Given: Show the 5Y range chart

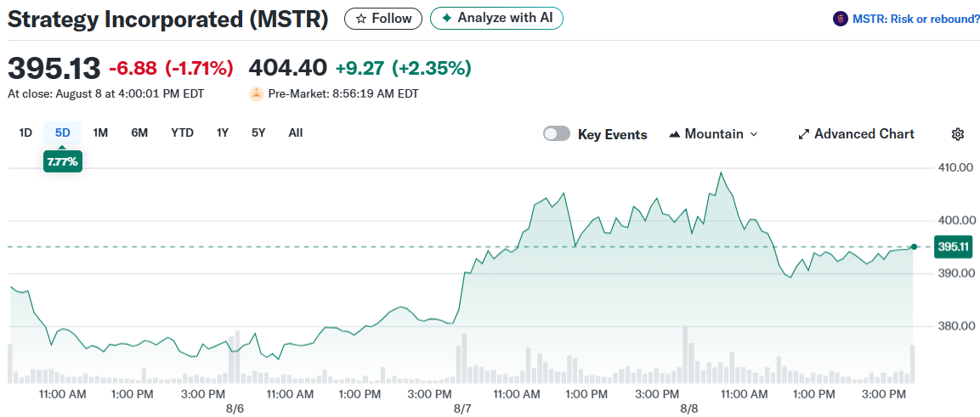Looking at the screenshot, I should [x=258, y=132].
